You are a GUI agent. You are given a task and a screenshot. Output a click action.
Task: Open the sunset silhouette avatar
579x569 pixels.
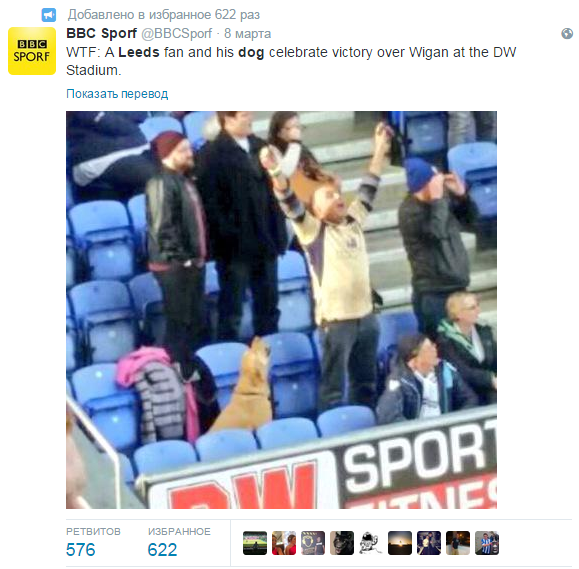coord(400,543)
